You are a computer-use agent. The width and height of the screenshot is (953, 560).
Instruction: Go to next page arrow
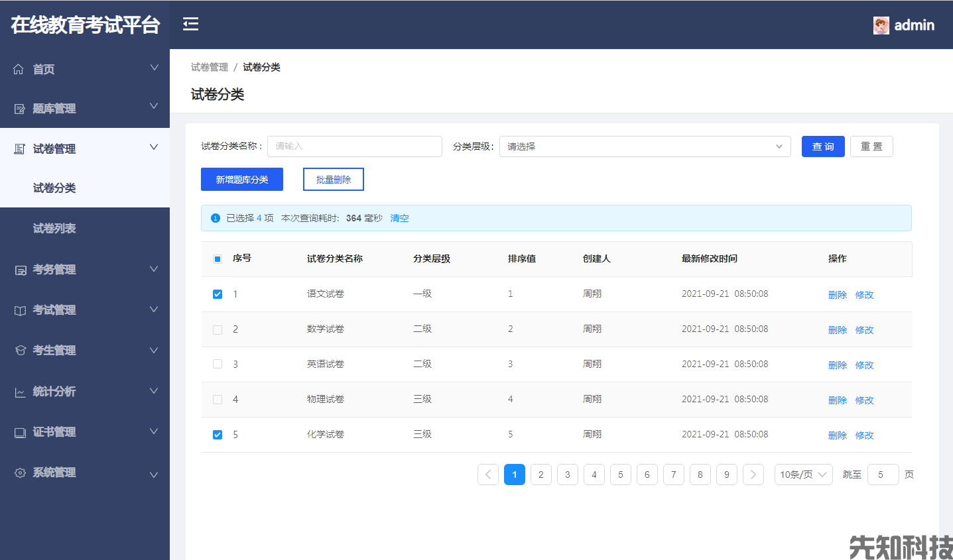pyautogui.click(x=753, y=475)
